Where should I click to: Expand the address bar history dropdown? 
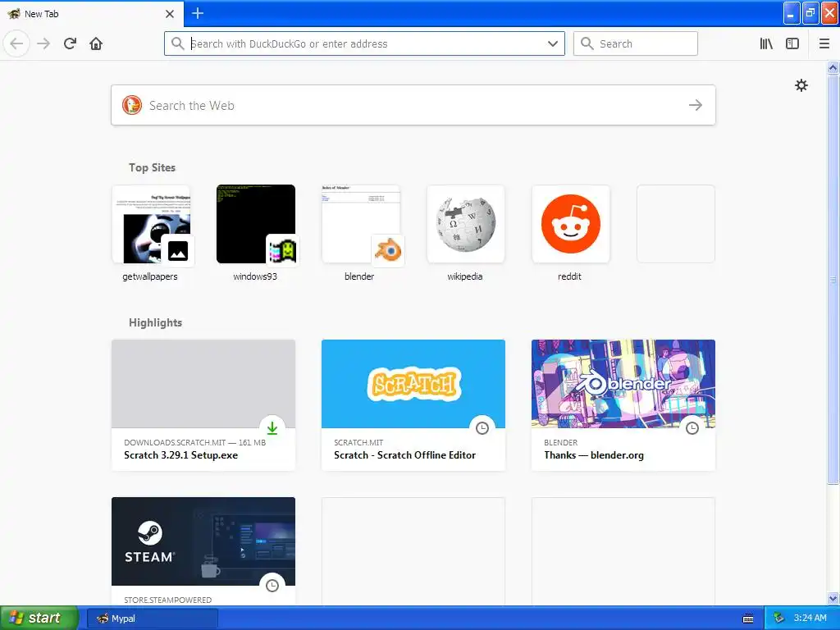pos(552,43)
